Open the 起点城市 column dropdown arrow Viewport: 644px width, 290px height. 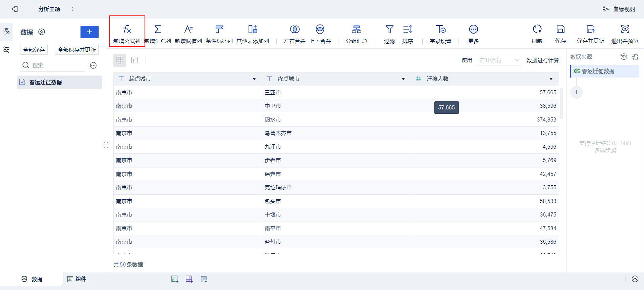(x=254, y=79)
